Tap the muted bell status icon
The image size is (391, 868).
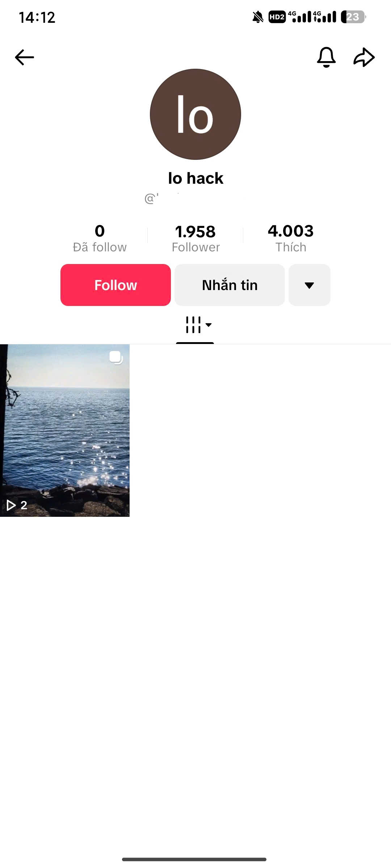click(258, 17)
